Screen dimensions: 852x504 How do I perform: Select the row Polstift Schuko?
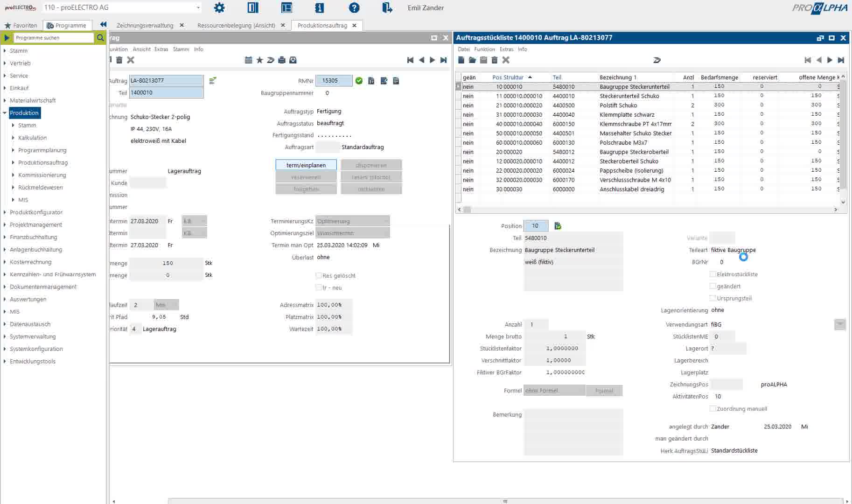click(650, 105)
